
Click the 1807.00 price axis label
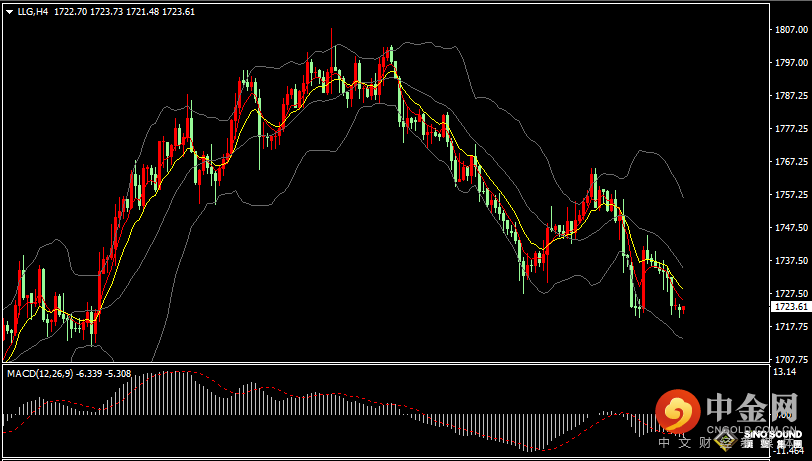[x=791, y=30]
